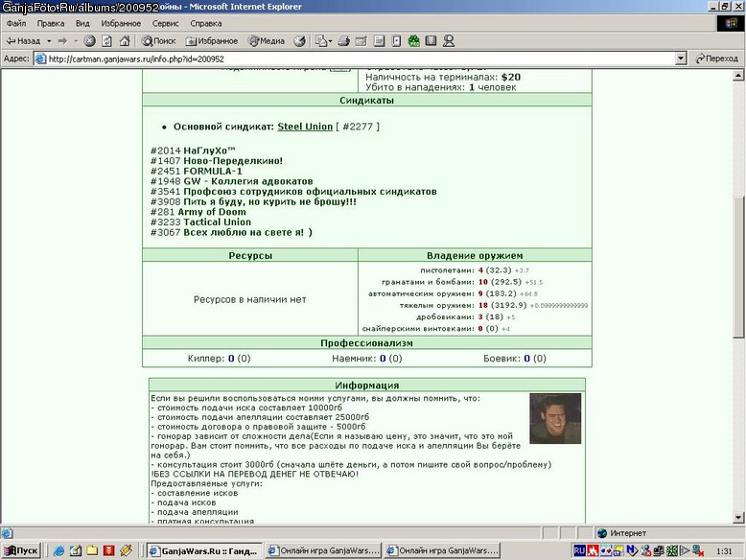Open Избранное favorites toolbar button
This screenshot has width=746, height=560.
click(x=212, y=41)
